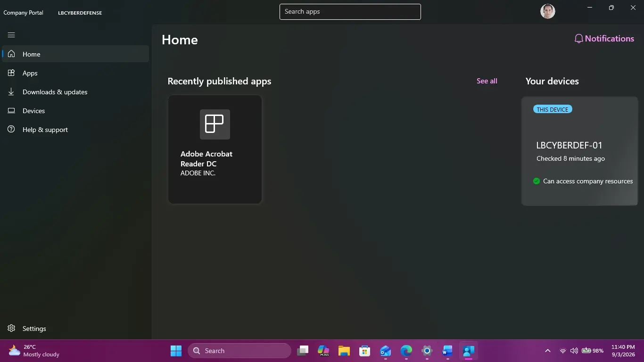The image size is (644, 362).
Task: Open the volume speaker icon
Action: point(574,351)
